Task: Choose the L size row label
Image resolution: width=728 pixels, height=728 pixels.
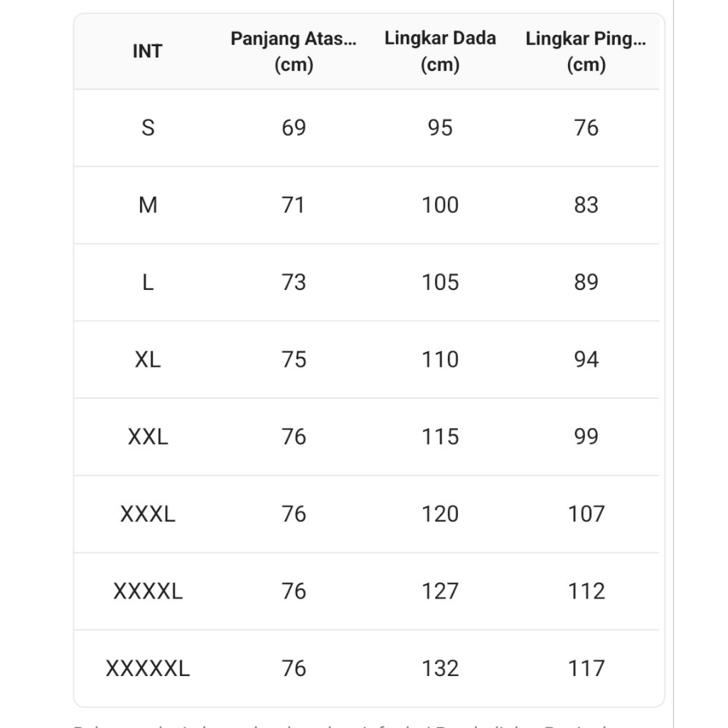Action: 148,282
